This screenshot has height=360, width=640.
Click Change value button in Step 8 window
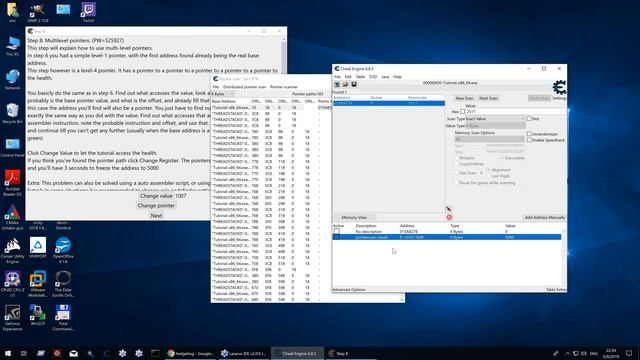(156, 196)
